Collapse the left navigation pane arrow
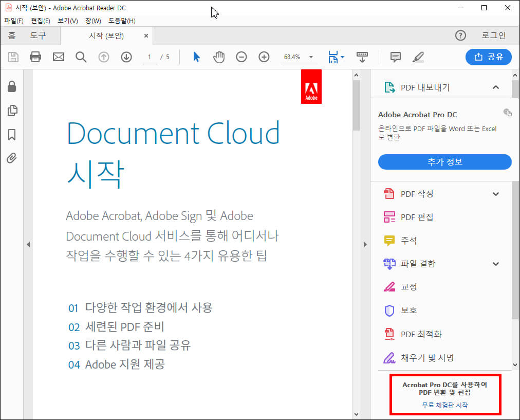 [28, 245]
